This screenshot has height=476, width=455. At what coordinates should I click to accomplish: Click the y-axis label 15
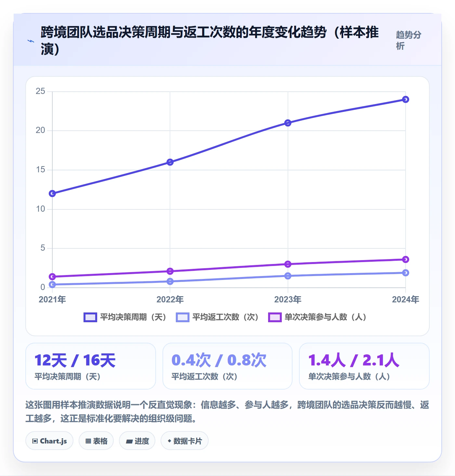coord(41,170)
